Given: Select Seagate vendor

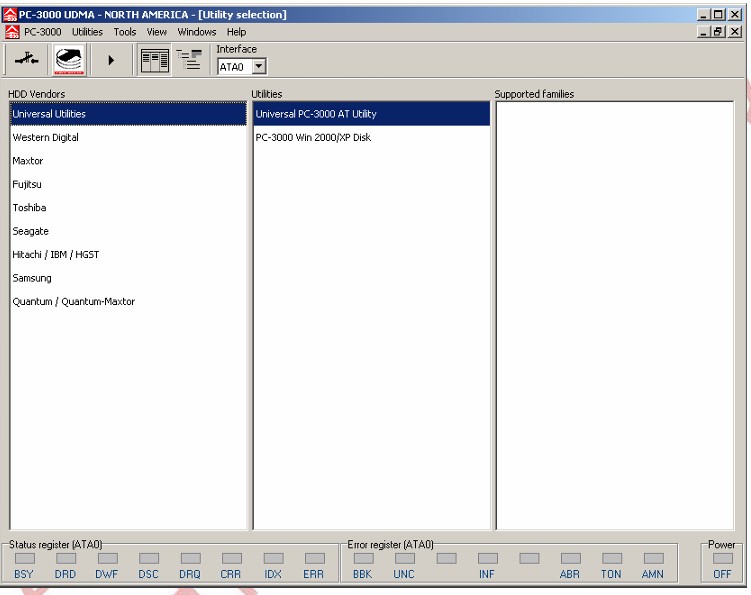Looking at the screenshot, I should pos(128,231).
